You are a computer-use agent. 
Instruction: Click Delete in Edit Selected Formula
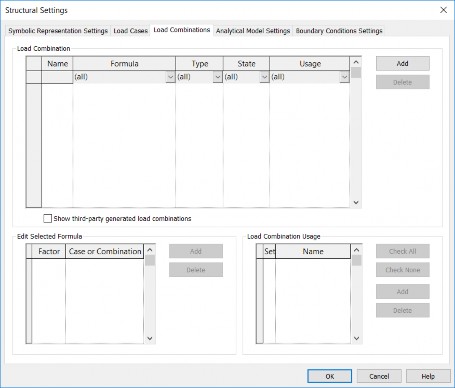[x=196, y=270]
